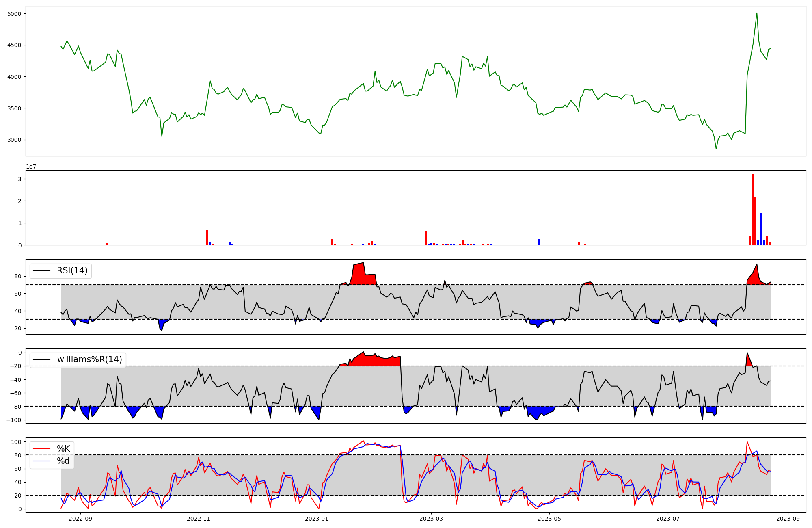The image size is (812, 528).
Task: Click the williams%R(14) legend label
Action: point(89,359)
